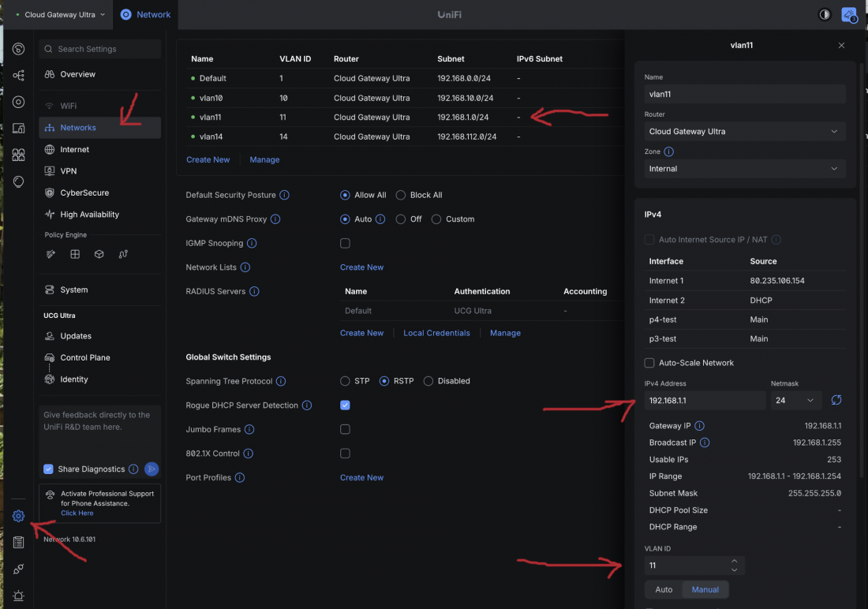Click info icon next to Zone label

[x=668, y=151]
